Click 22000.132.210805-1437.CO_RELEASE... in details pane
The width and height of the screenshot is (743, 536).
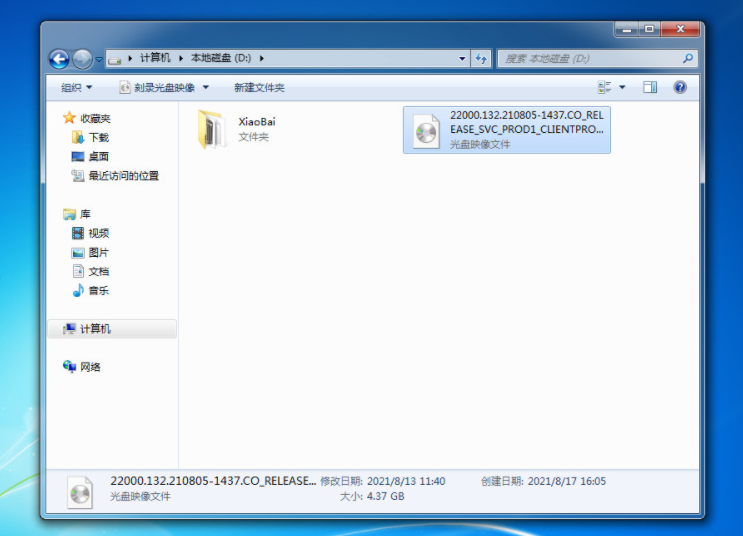(213, 481)
